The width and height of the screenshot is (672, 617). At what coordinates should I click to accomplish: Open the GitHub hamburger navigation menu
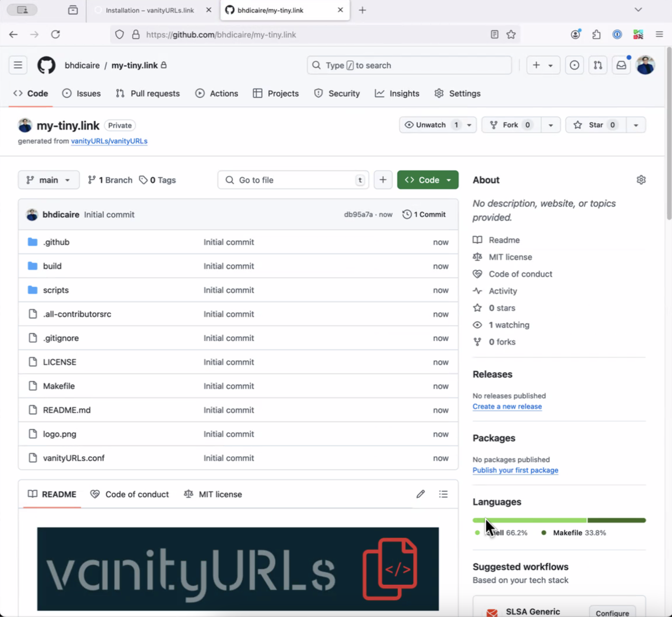[18, 65]
